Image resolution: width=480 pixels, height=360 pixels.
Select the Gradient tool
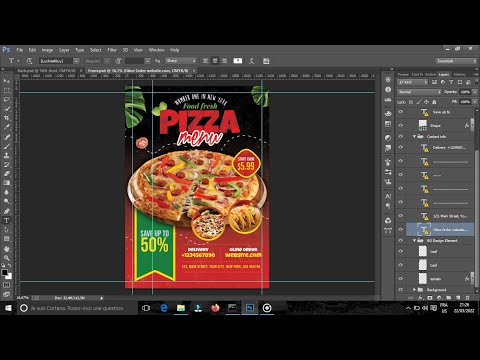tap(6, 183)
